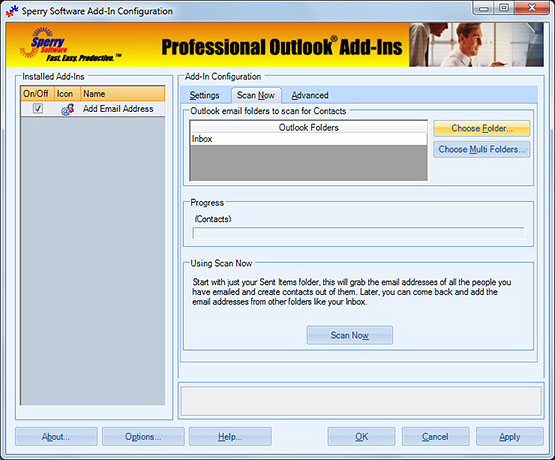The width and height of the screenshot is (555, 460).
Task: Click the Choose Folder... button
Action: (x=481, y=128)
